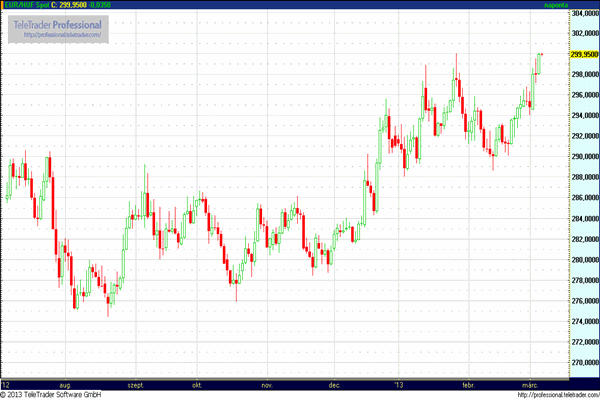Image resolution: width=600 pixels, height=400 pixels.
Task: Select the márc. marker on time axis
Action: (529, 385)
